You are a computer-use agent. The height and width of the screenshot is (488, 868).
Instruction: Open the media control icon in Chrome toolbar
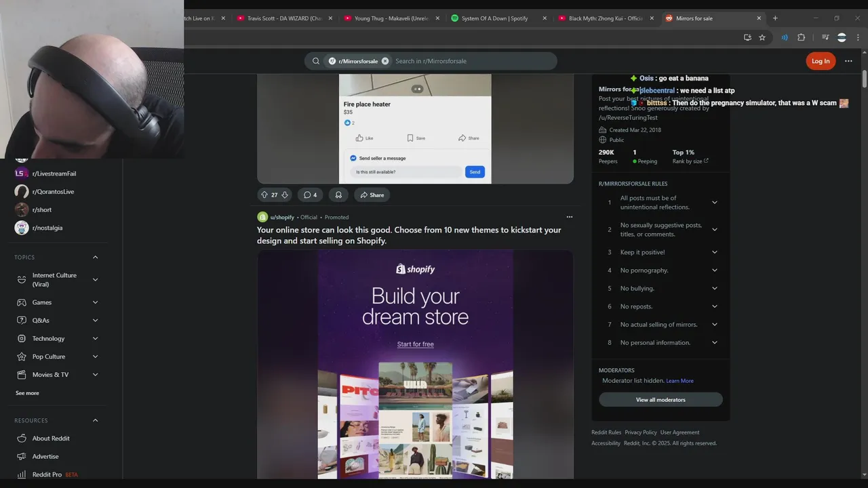[x=825, y=37]
